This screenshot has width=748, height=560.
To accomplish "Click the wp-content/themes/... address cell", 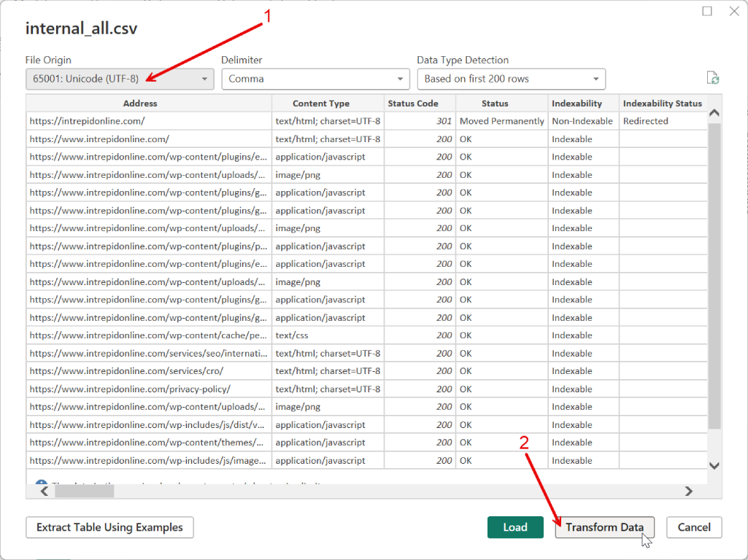I will click(149, 443).
